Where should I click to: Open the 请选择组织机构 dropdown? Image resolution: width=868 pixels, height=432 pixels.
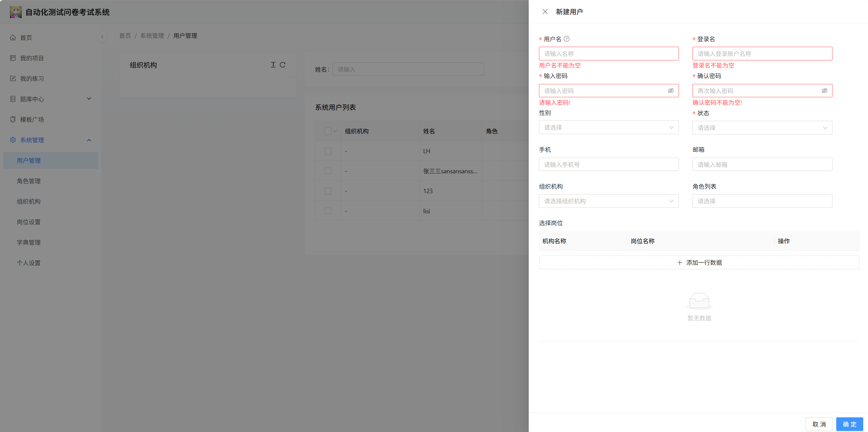tap(609, 201)
